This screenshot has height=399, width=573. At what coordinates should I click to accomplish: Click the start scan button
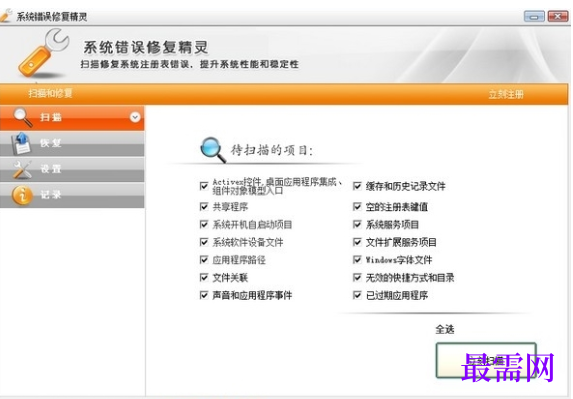click(x=486, y=360)
